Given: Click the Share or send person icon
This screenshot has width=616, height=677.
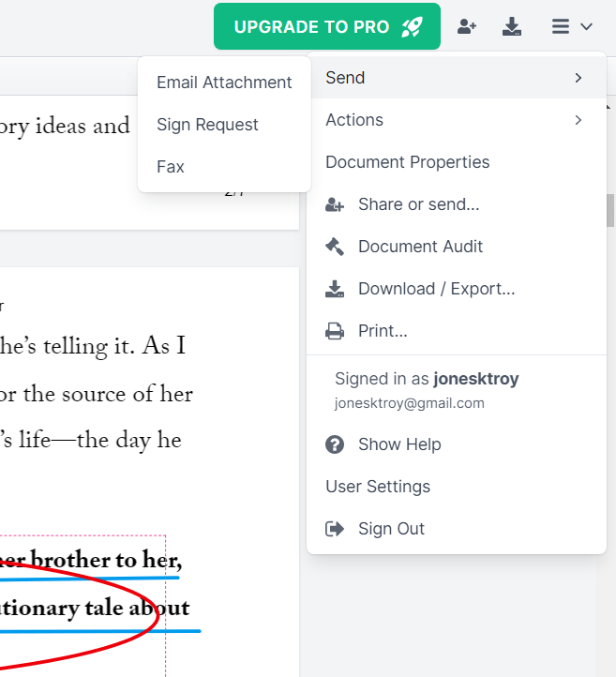Looking at the screenshot, I should (x=335, y=204).
